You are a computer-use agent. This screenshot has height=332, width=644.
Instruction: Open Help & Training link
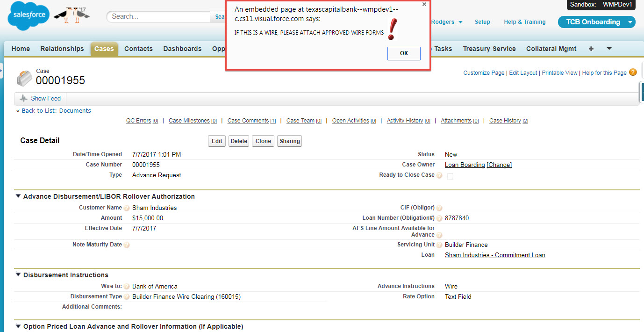[x=524, y=22]
